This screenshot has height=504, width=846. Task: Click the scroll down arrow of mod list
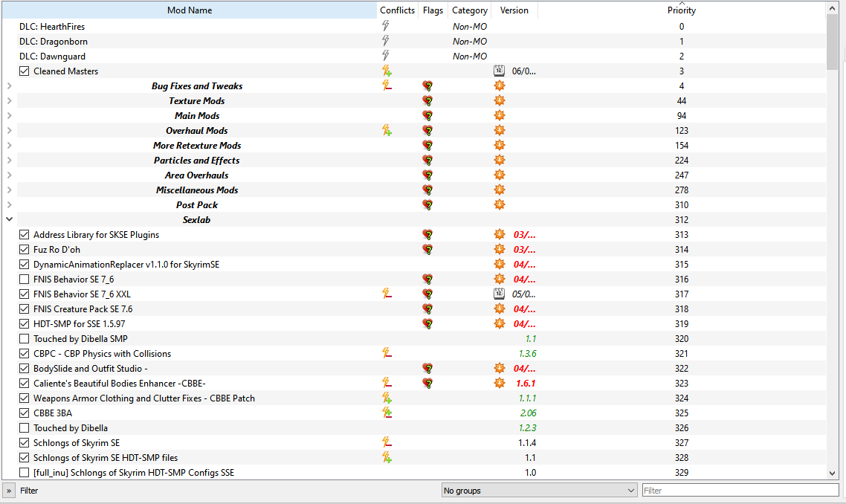(x=831, y=474)
